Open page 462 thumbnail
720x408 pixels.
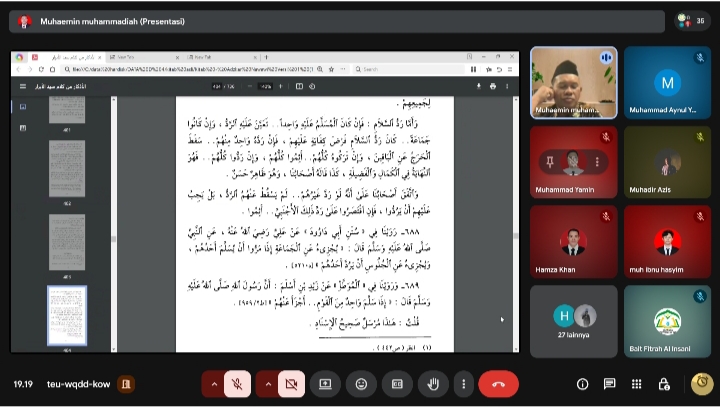(x=67, y=168)
